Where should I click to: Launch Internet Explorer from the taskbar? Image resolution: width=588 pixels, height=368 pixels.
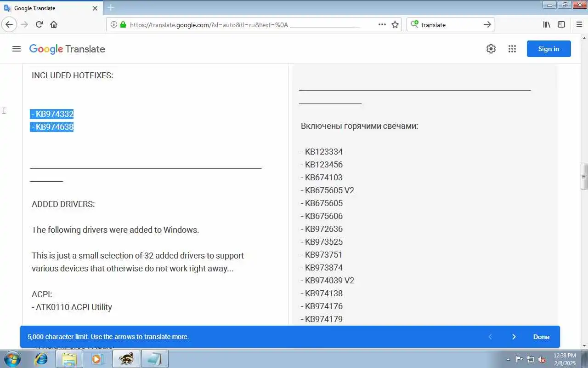click(41, 359)
